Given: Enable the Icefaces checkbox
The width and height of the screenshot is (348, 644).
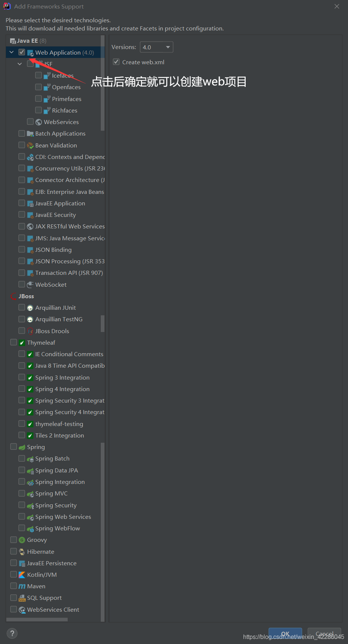Looking at the screenshot, I should coord(38,75).
